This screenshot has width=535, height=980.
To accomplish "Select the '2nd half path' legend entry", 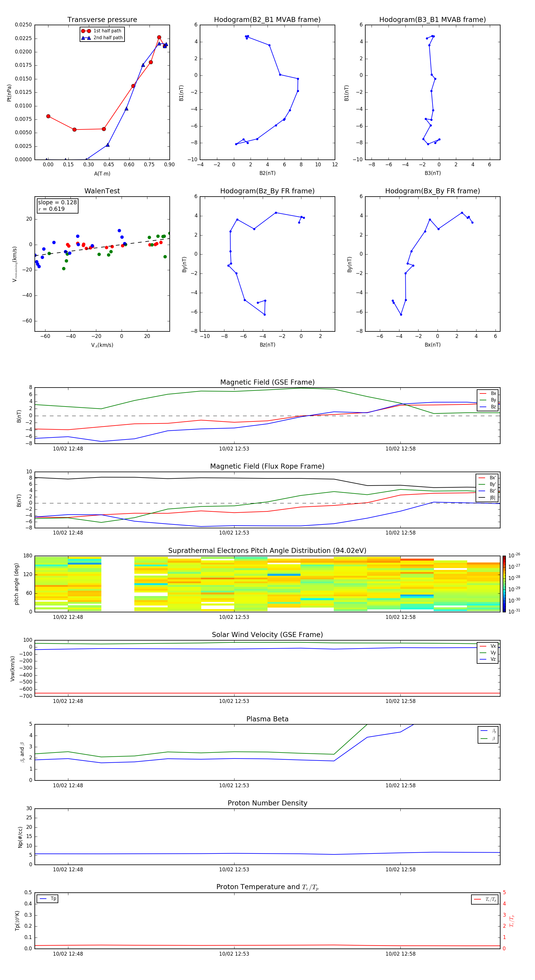I will point(102,38).
